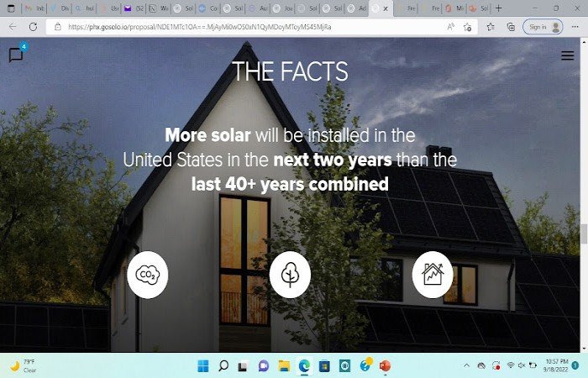The width and height of the screenshot is (588, 378).
Task: Open File Explorer from the taskbar
Action: 284,365
